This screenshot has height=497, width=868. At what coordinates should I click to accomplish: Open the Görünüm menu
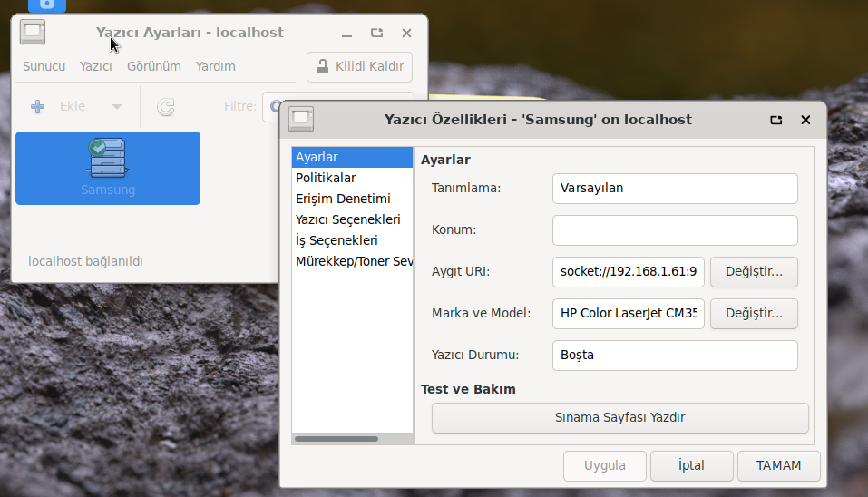click(x=154, y=66)
